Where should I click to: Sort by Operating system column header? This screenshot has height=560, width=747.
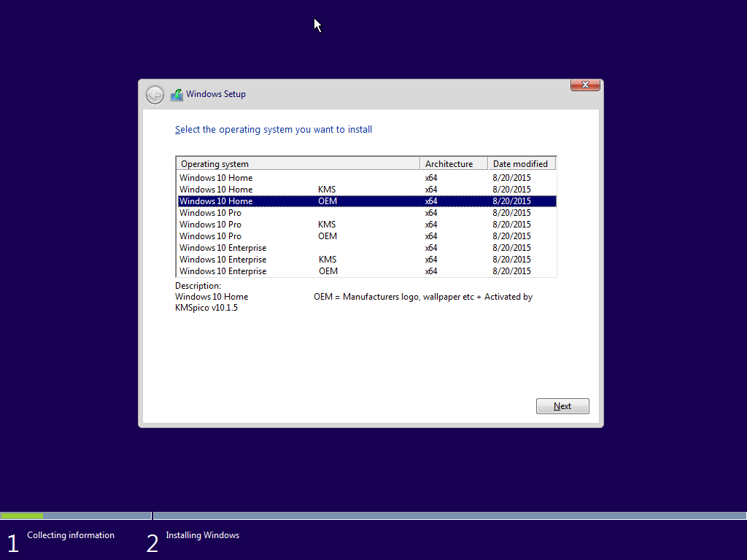[298, 164]
